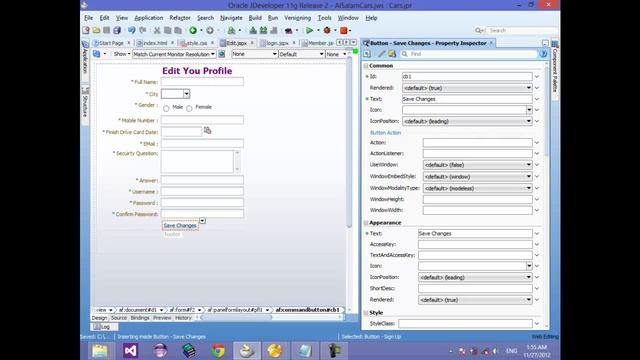The image size is (640, 360).
Task: Collapse the Common section
Action: coord(366,66)
